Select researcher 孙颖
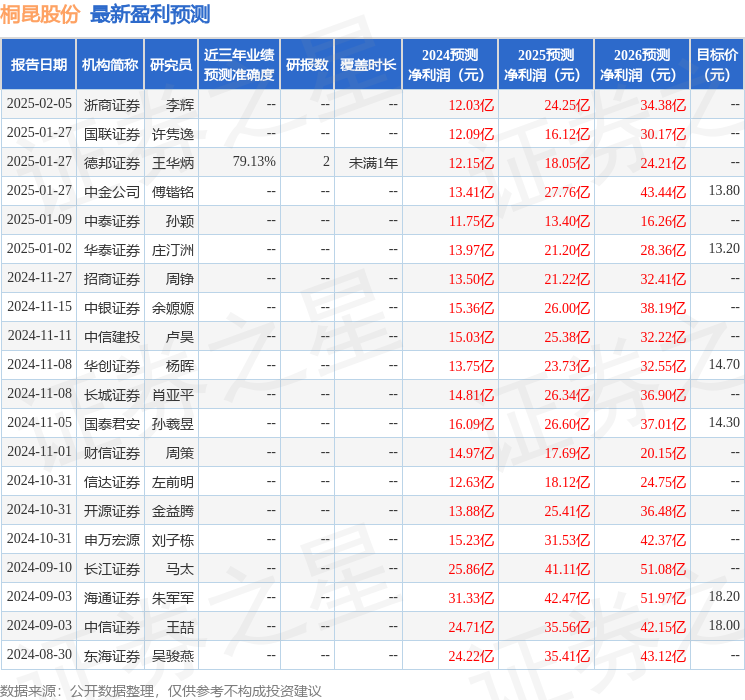The height and width of the screenshot is (700, 745). click(x=180, y=221)
